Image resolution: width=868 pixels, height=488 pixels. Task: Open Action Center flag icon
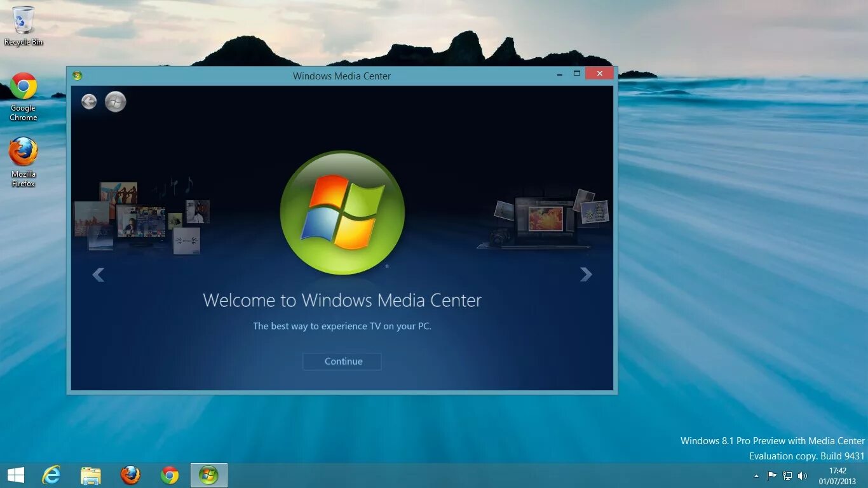coord(771,475)
